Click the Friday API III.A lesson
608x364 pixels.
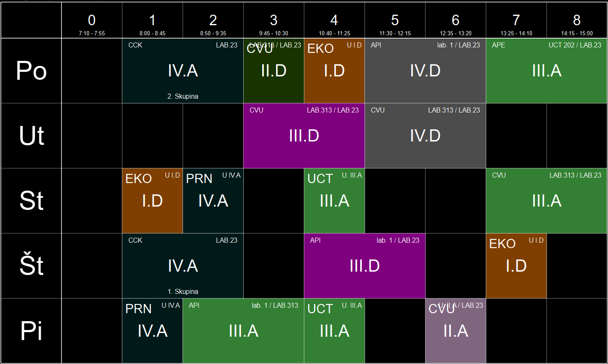243,331
